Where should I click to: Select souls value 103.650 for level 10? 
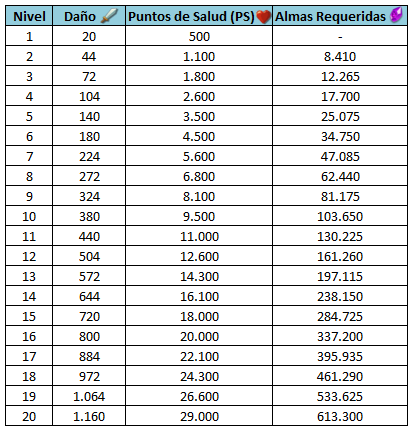(340, 216)
